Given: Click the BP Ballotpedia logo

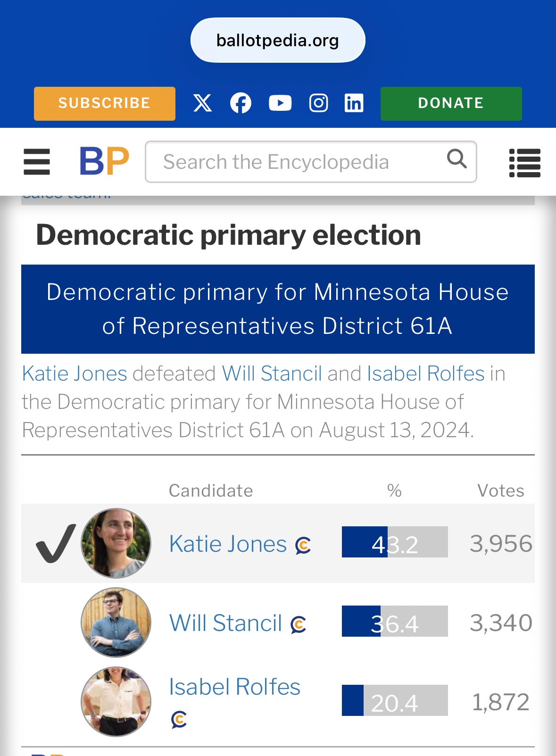Looking at the screenshot, I should point(104,161).
